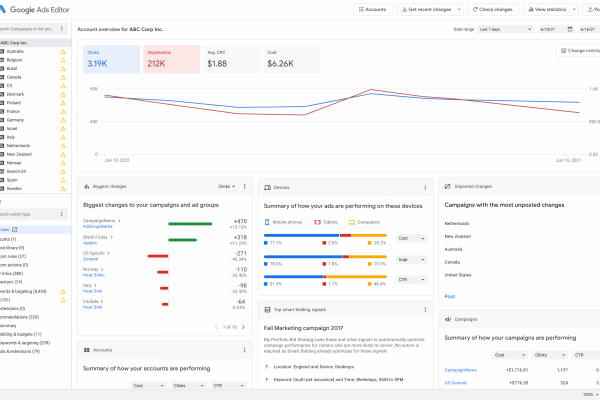Select the Impressions metric card
Screen dimensions: 600x400
pos(171,59)
